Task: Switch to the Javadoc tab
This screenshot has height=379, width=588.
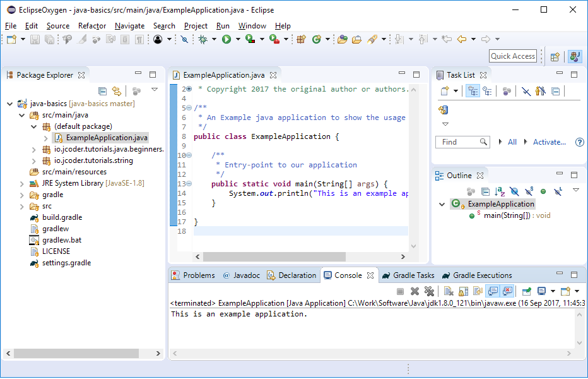Action: tap(242, 275)
